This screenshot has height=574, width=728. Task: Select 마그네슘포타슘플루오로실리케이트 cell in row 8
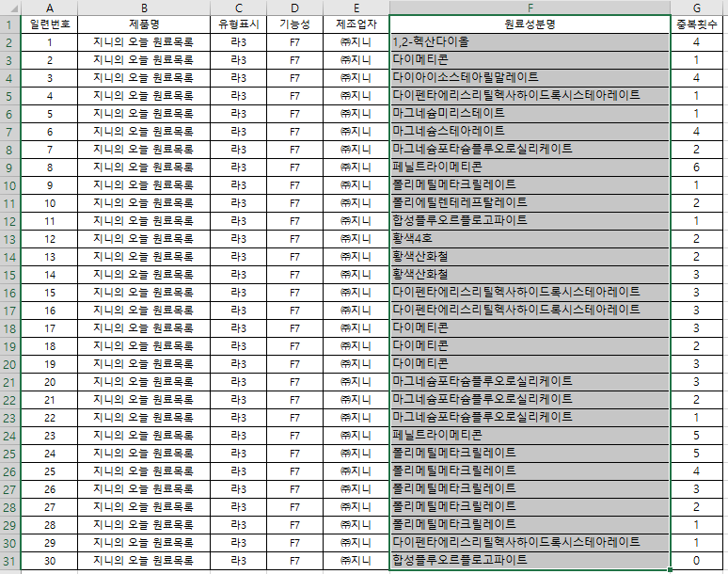pos(530,150)
